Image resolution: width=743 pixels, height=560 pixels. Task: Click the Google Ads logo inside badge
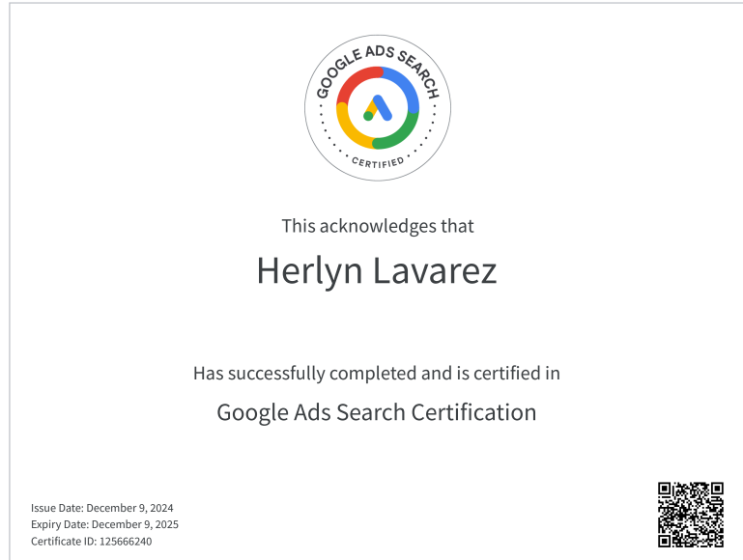pos(378,108)
